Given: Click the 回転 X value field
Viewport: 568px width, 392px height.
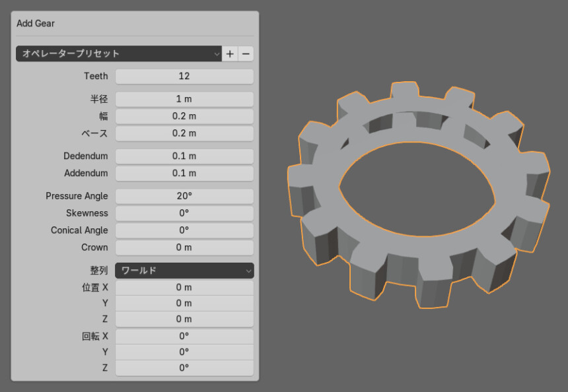Looking at the screenshot, I should tap(184, 337).
